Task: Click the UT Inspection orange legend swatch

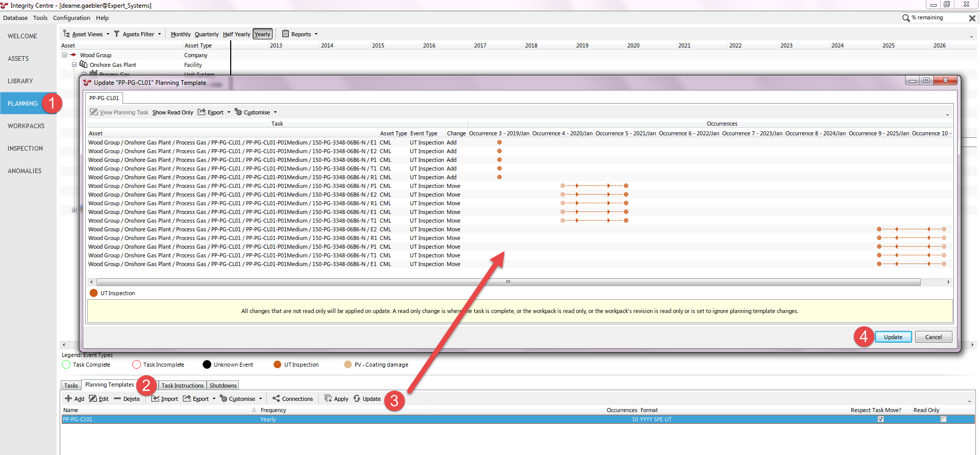Action: [277, 365]
